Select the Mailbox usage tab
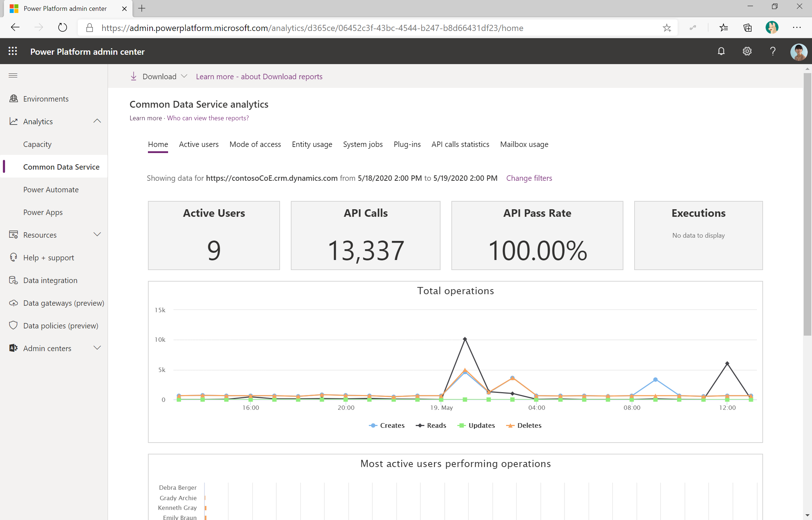The image size is (812, 520). [x=524, y=144]
